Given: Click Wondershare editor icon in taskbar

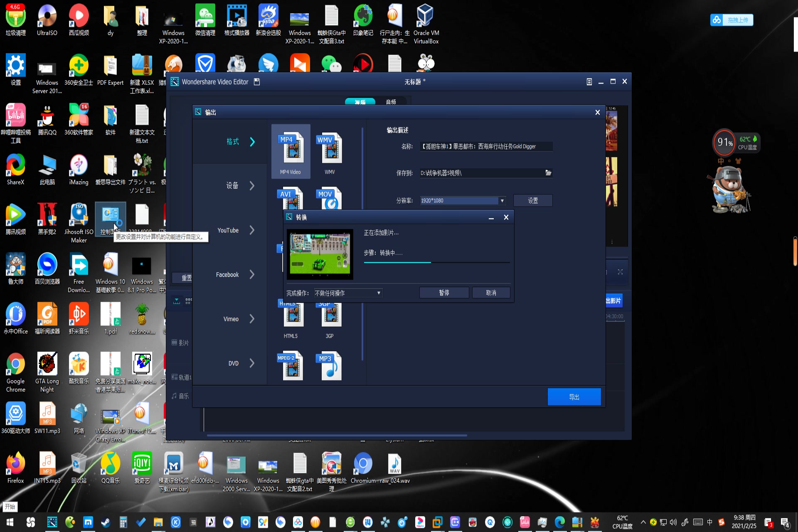Looking at the screenshot, I should [52, 522].
